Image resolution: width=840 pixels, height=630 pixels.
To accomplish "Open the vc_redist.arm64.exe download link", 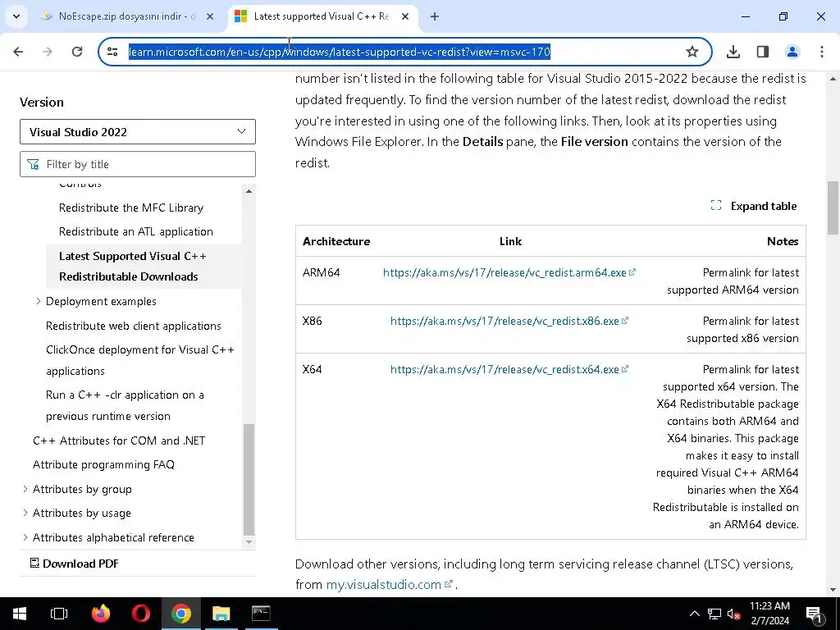I will point(509,272).
